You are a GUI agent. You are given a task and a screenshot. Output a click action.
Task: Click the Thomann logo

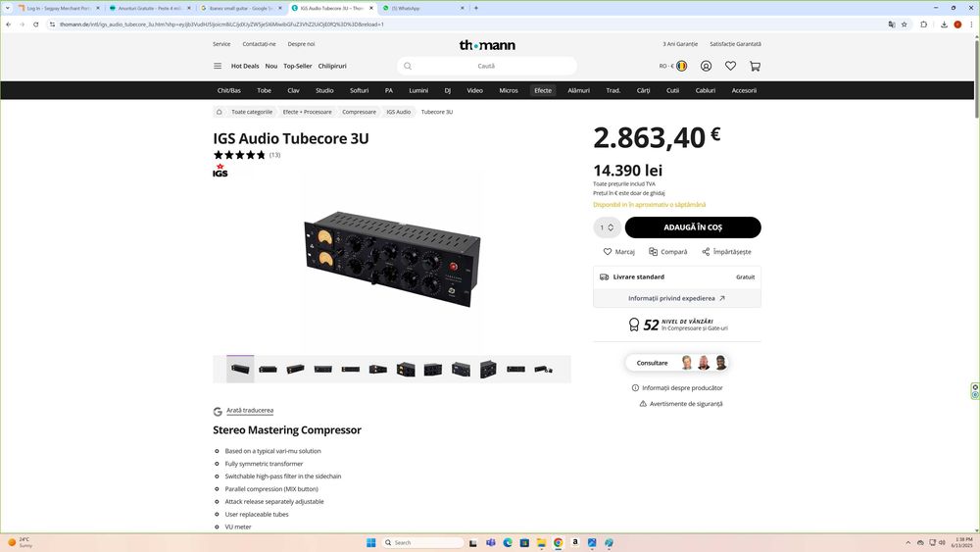pos(487,45)
